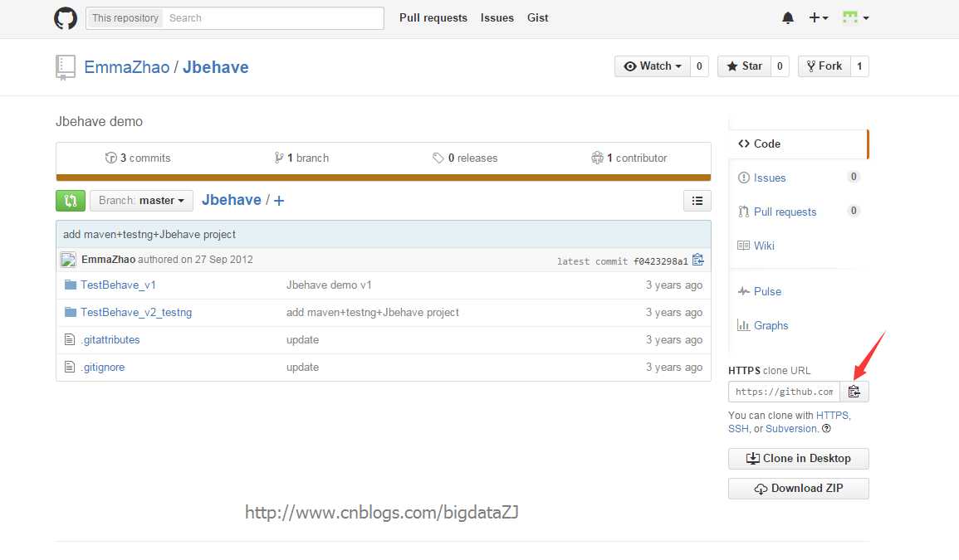This screenshot has width=959, height=560.
Task: Click the green compare and review button
Action: (71, 201)
